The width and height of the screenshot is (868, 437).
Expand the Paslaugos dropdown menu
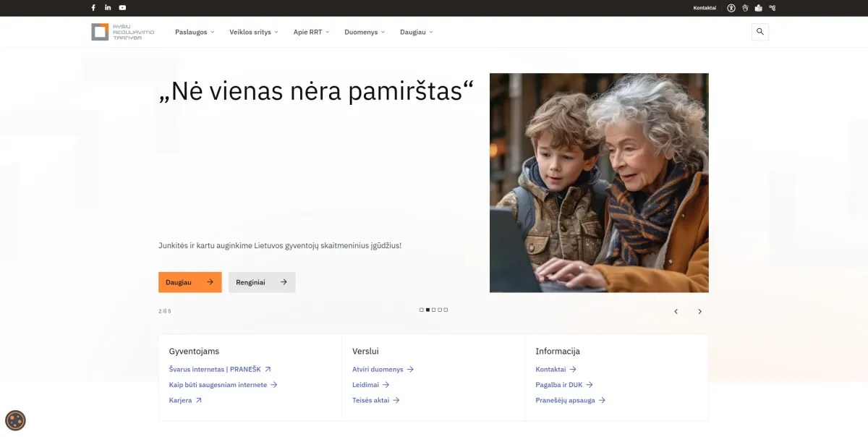click(x=195, y=33)
